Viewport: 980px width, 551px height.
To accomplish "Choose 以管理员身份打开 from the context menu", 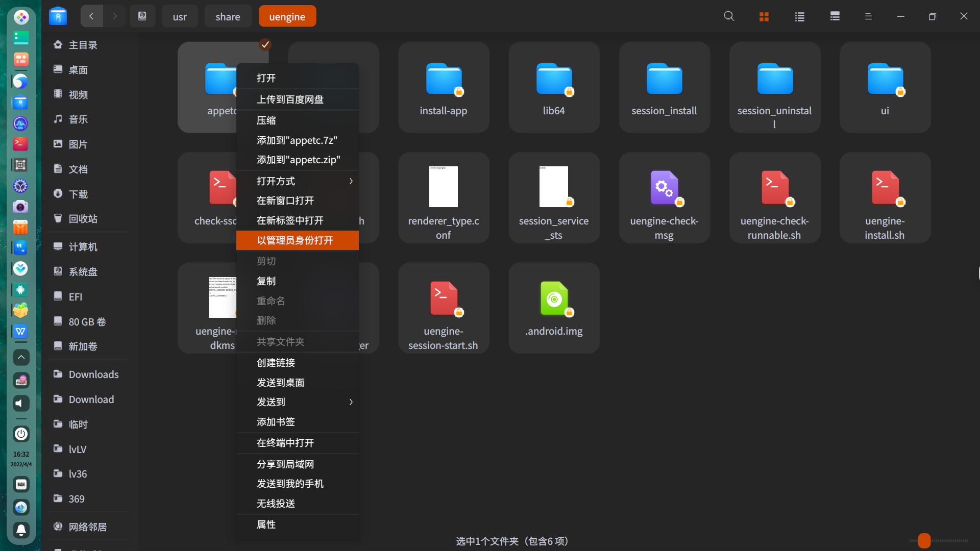I will tap(297, 240).
